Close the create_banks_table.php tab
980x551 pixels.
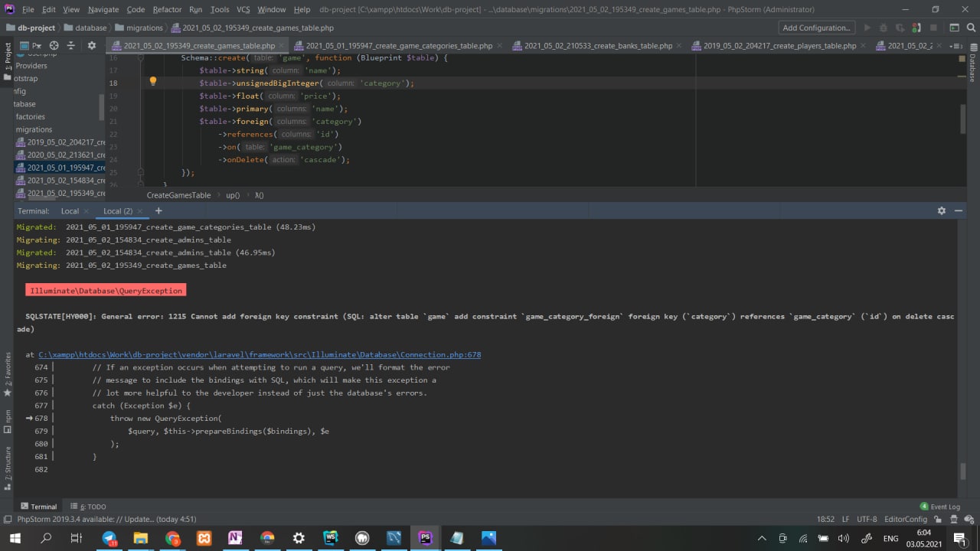678,45
